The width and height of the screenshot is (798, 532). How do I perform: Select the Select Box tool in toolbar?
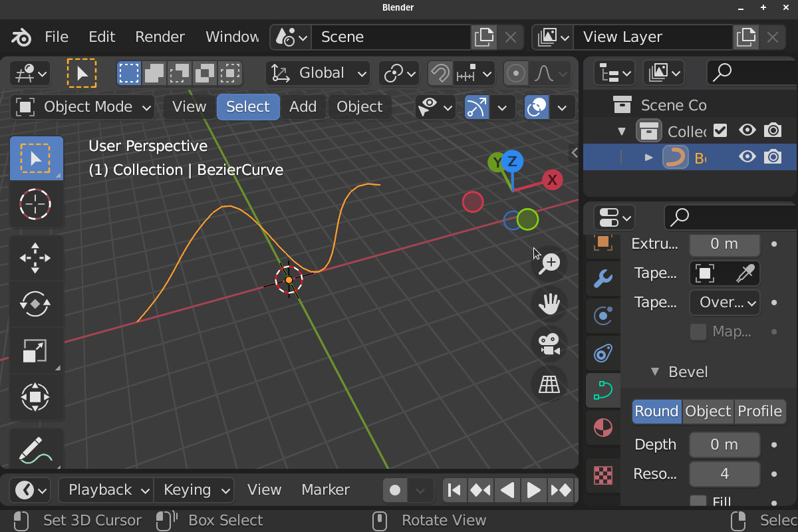(37, 158)
